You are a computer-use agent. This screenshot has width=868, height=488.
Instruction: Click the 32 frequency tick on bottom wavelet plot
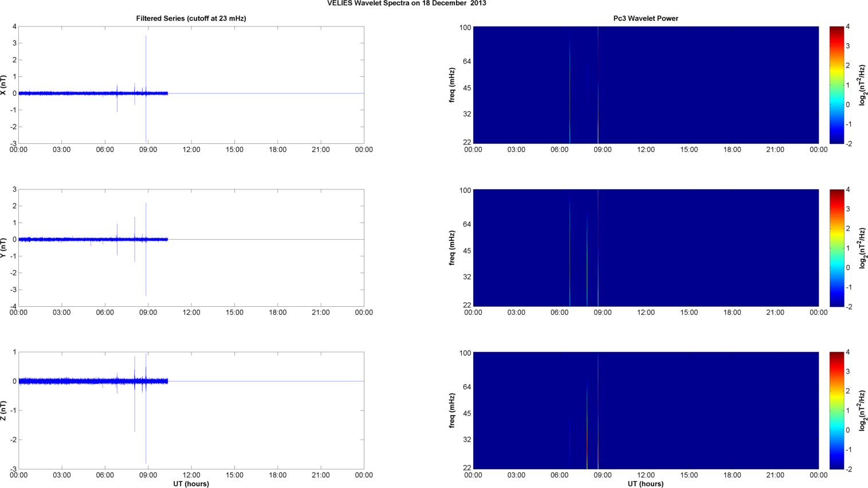tap(467, 439)
